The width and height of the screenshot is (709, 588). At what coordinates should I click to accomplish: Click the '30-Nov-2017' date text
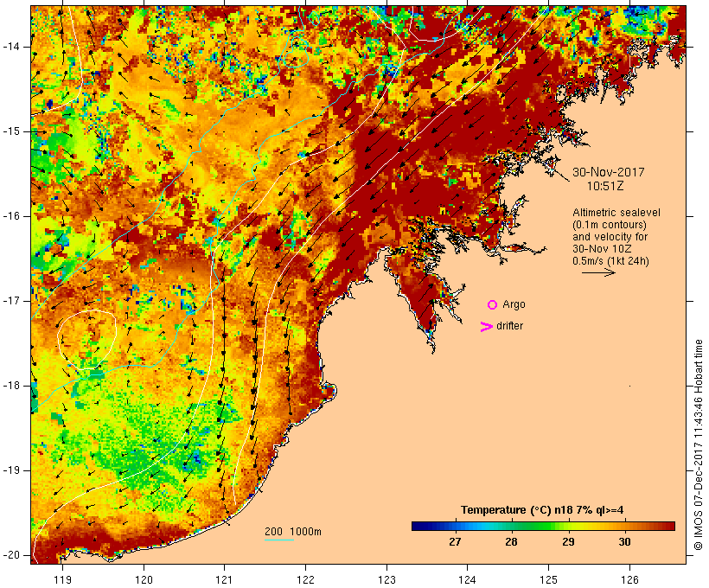point(608,172)
